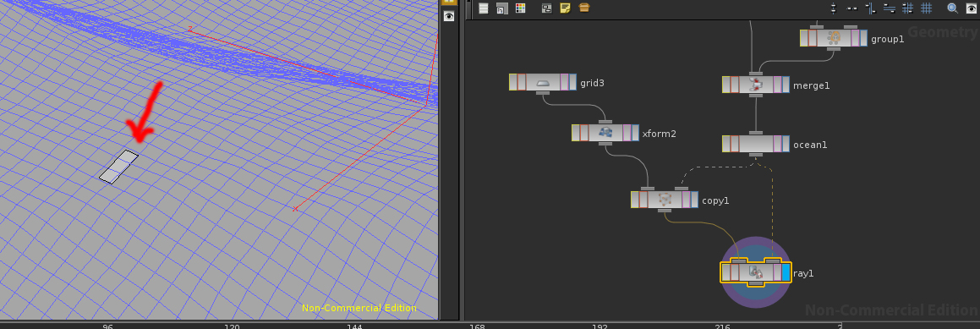
Task: Open the list view icon in network toolbar
Action: 483,8
